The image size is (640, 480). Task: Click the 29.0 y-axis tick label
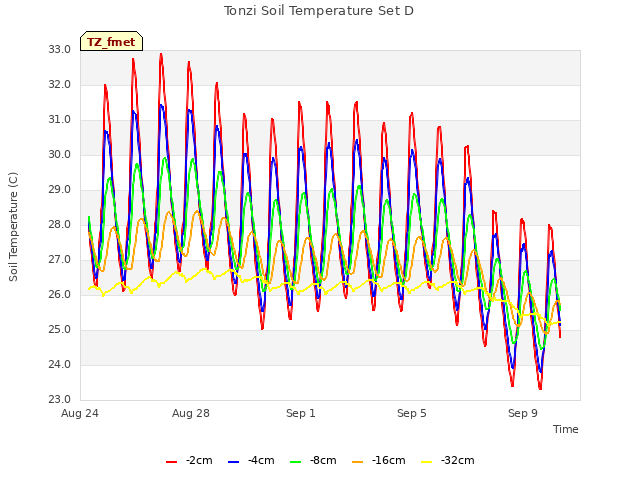(x=59, y=189)
